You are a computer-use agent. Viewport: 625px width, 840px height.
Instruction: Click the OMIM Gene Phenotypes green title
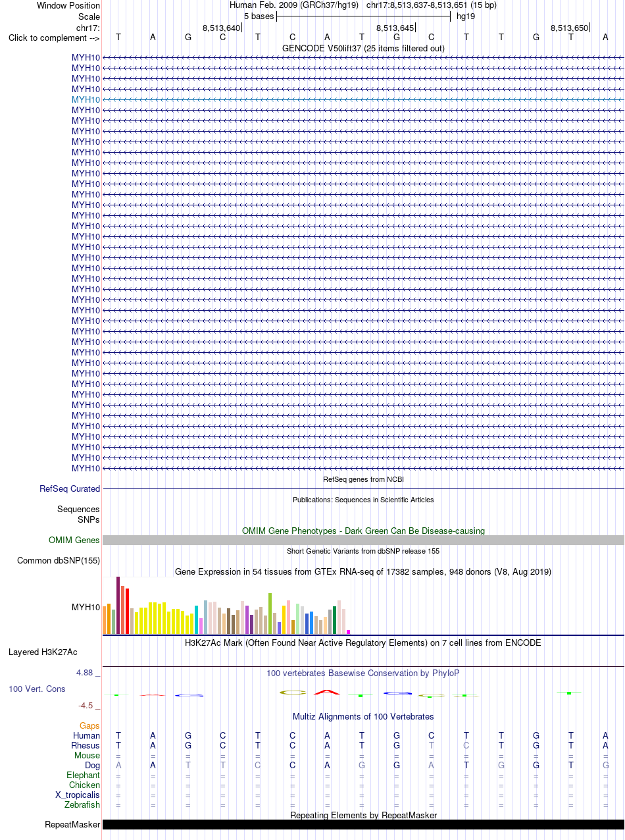coord(363,530)
